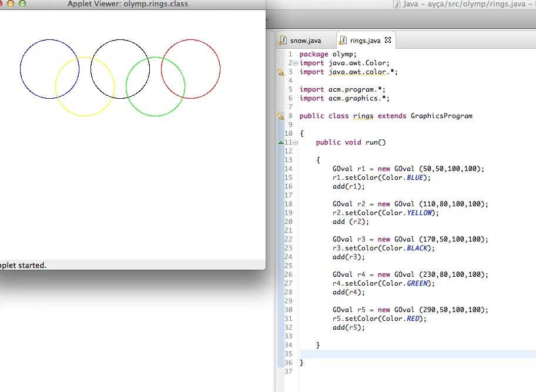Click 'Color.RED' on line 31
536x392 pixels.
pyautogui.click(x=402, y=319)
